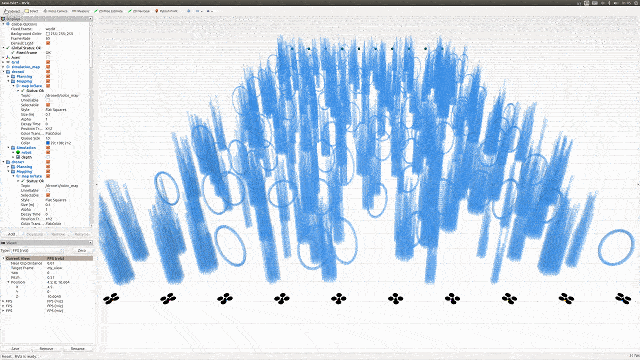
Task: Toggle the drone0 group checkbox
Action: (48, 71)
